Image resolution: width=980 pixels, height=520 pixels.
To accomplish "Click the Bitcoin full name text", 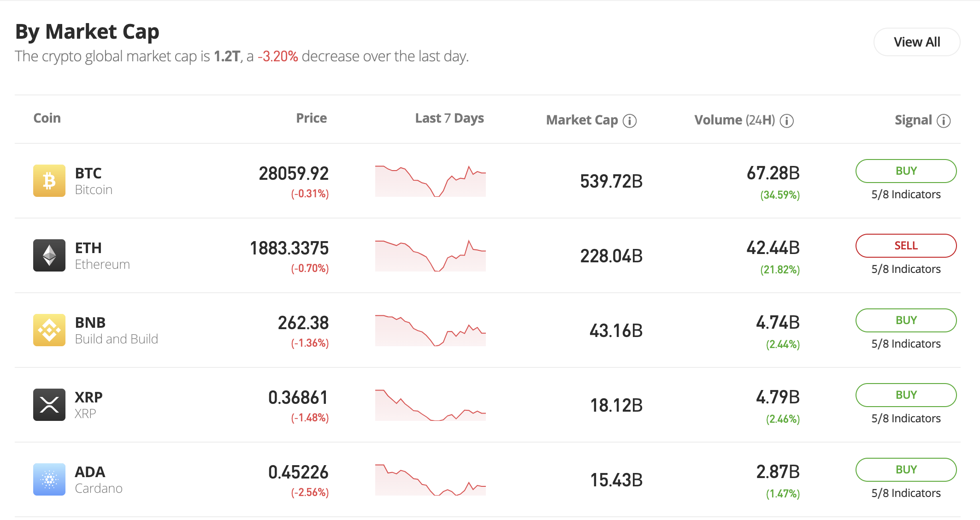I will [94, 190].
